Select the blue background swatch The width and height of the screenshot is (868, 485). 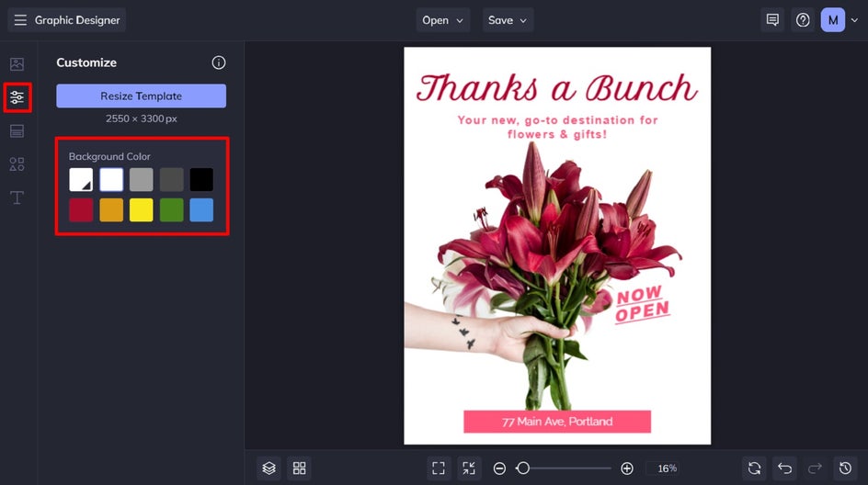201,210
